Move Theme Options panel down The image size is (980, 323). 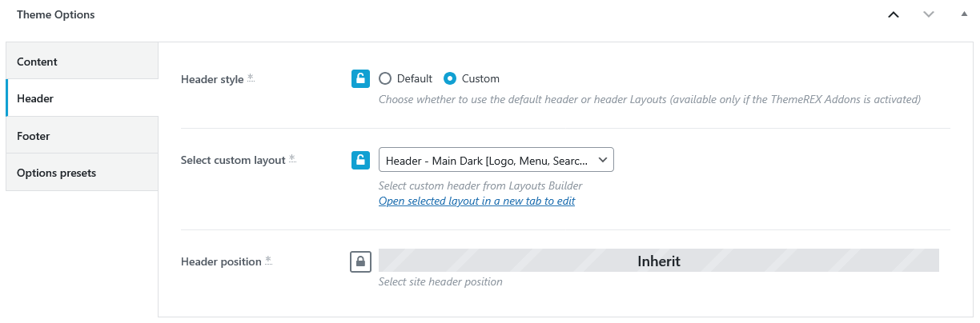(x=929, y=14)
